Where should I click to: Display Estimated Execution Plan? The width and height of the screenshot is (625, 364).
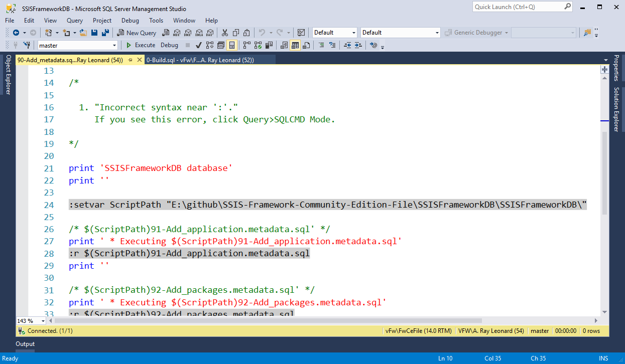(209, 45)
